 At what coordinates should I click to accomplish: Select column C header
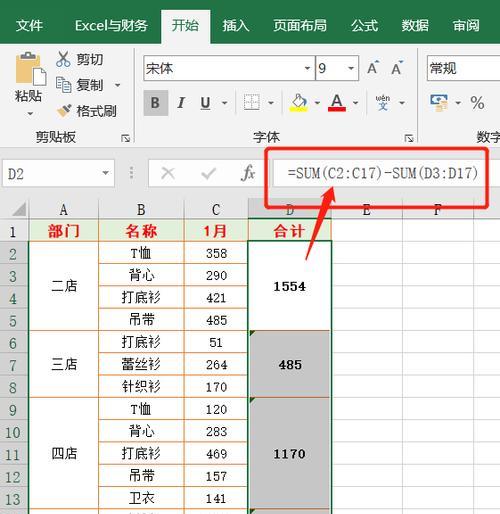coord(216,210)
